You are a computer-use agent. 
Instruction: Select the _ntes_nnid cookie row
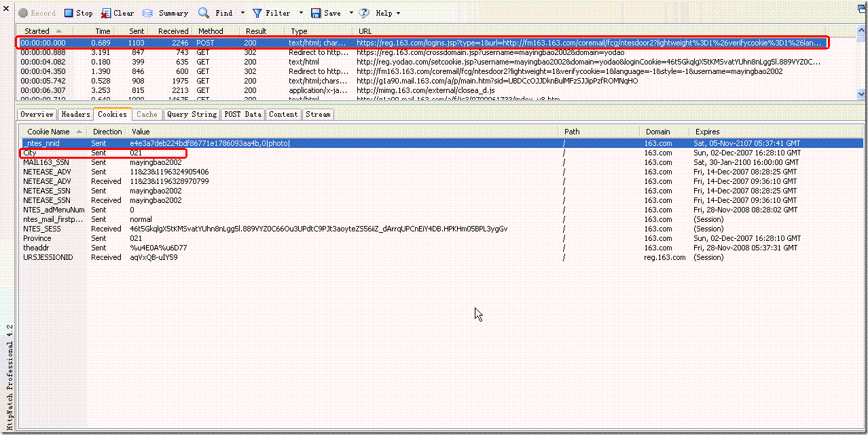[441, 143]
